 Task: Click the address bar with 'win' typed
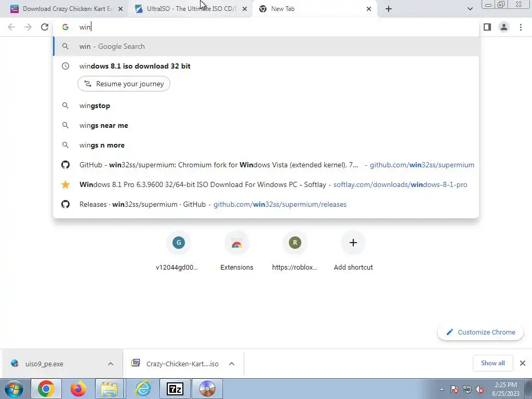point(266,27)
